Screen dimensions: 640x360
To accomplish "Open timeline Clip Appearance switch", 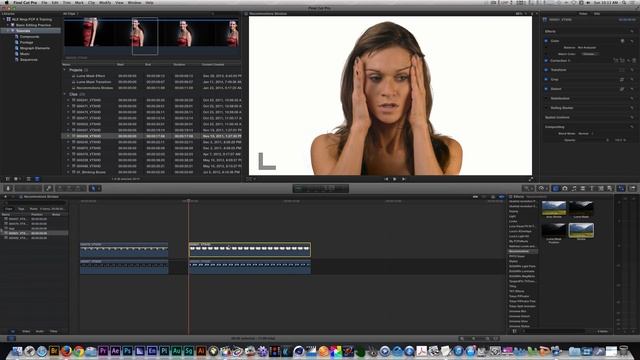I will pyautogui.click(x=496, y=338).
